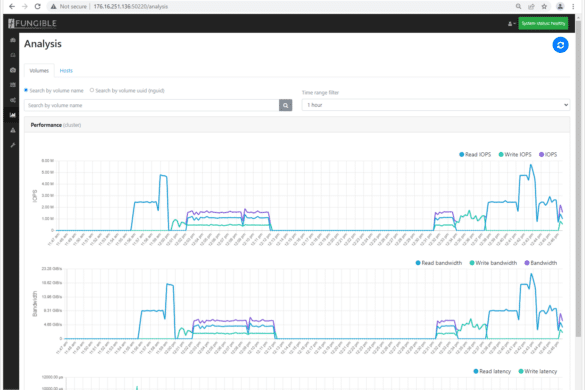Open the dashboard icon in the sidebar
Image resolution: width=585 pixels, height=390 pixels.
pos(13,40)
